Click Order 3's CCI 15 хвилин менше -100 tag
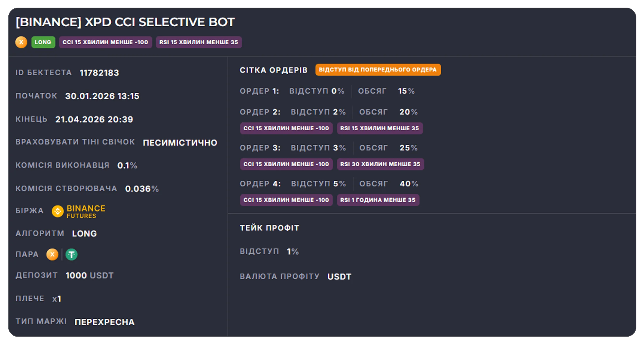 tap(286, 164)
